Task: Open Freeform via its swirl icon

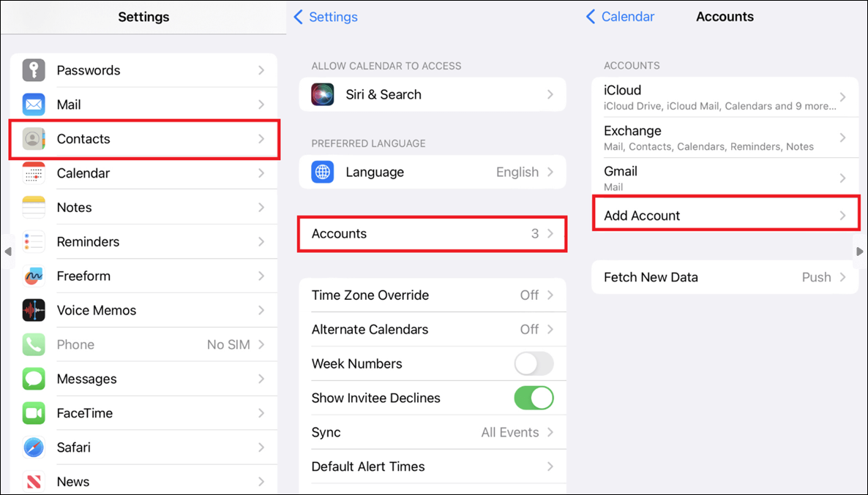Action: tap(34, 276)
